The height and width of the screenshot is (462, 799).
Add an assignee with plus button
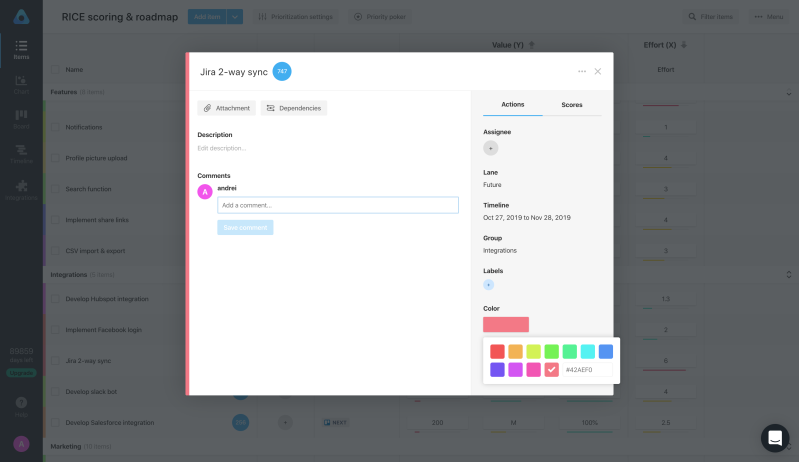[490, 148]
